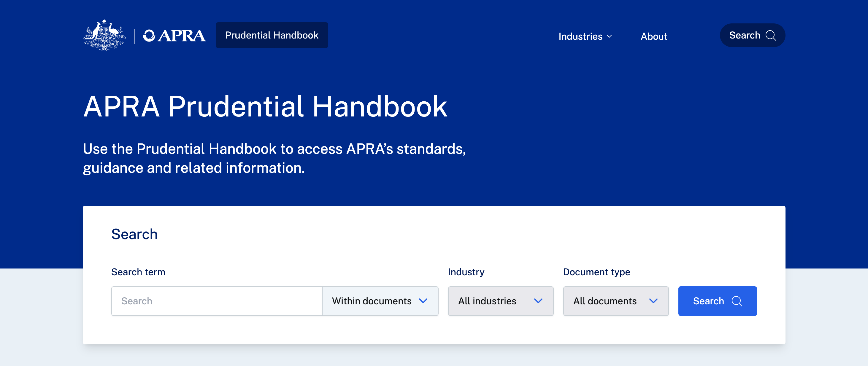
Task: Click the Search term label
Action: click(138, 272)
